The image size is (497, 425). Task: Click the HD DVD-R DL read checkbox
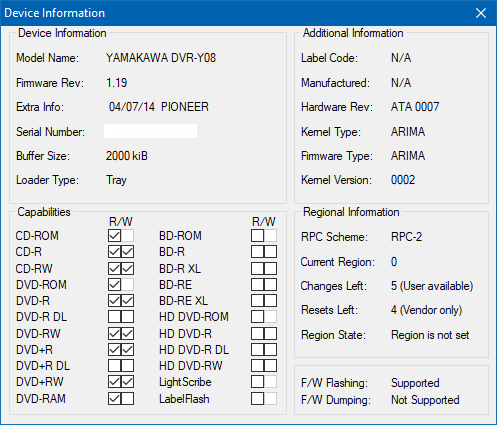(257, 350)
